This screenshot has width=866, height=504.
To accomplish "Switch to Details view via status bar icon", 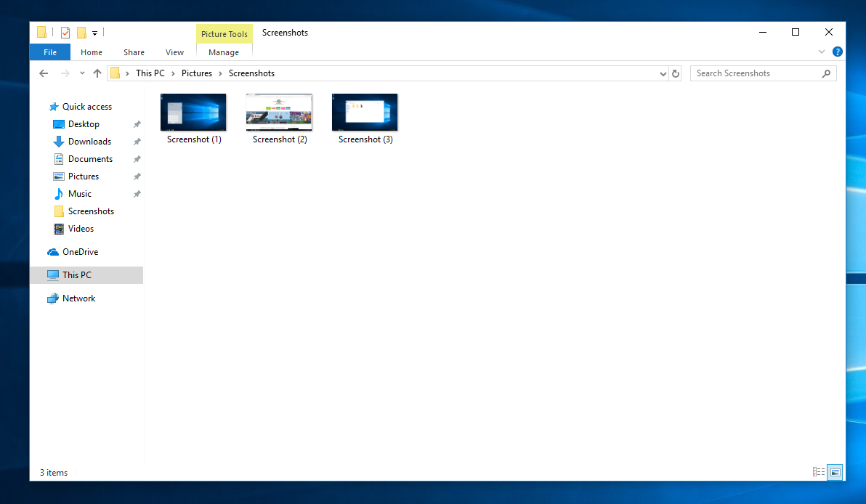I will (819, 471).
